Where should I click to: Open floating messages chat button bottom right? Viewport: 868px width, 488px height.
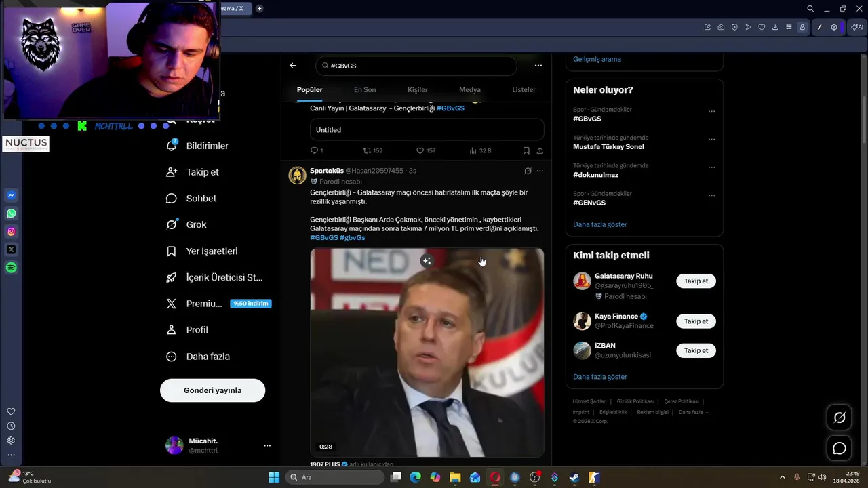(840, 448)
